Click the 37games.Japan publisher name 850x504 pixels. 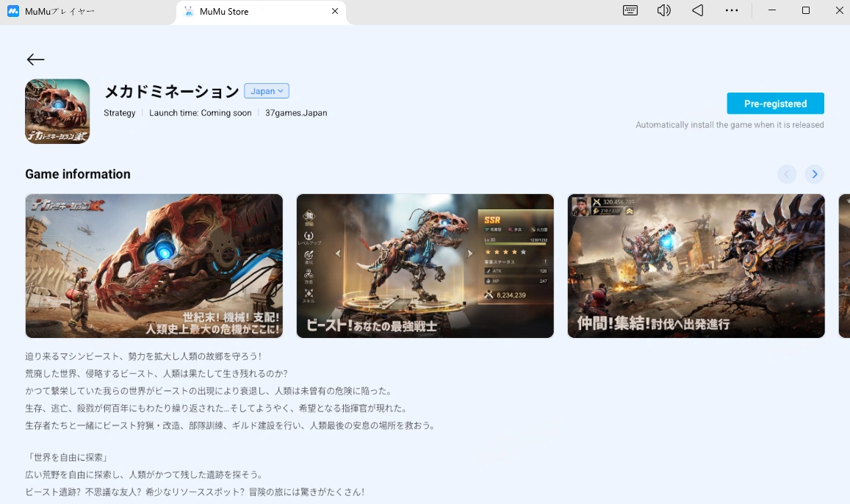click(x=296, y=112)
